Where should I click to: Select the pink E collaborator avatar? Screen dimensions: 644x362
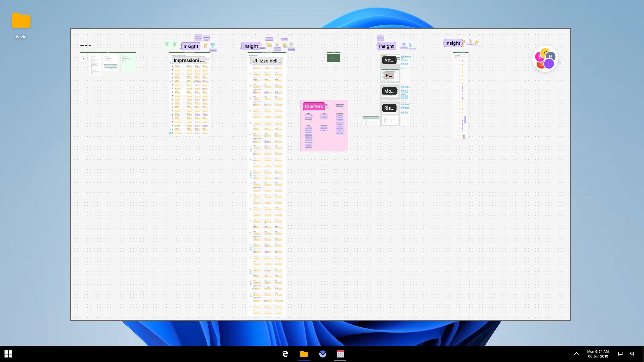pyautogui.click(x=539, y=57)
